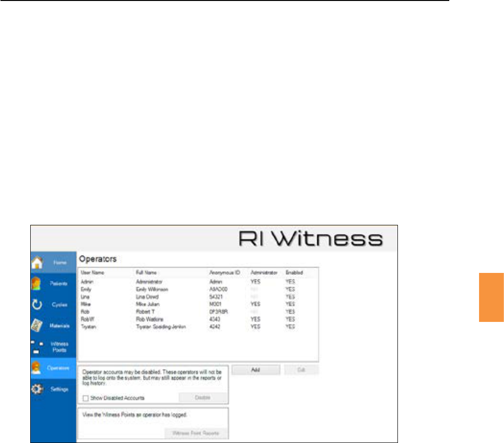504x443 pixels.
Task: Click the Edit operator button
Action: click(x=301, y=370)
